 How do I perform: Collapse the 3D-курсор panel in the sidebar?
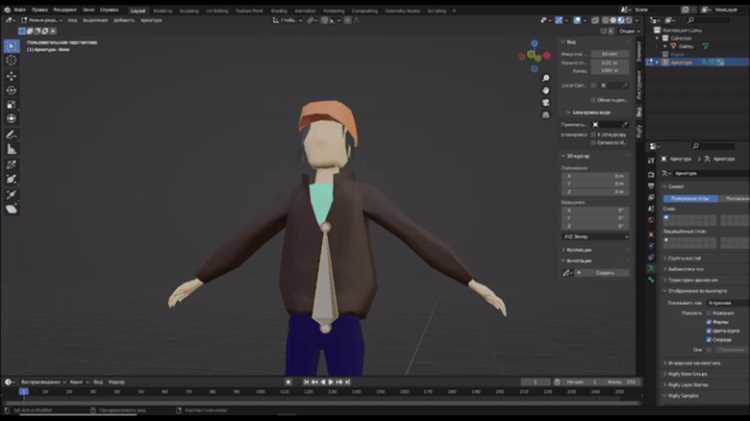[x=578, y=156]
